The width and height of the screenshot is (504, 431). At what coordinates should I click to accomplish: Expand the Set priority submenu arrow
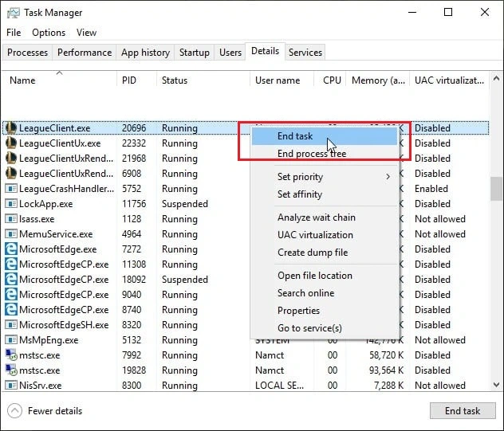point(388,177)
